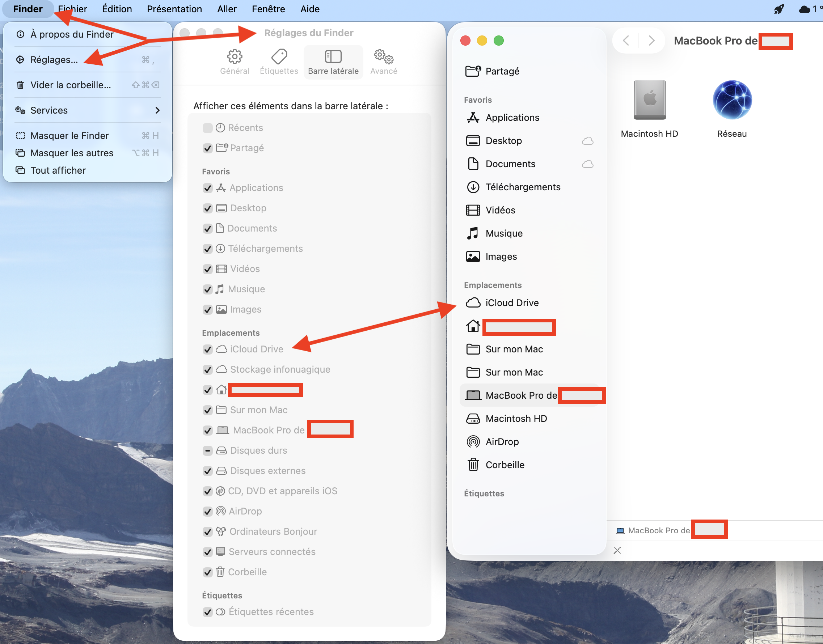Click the rocket menu bar icon

(778, 9)
